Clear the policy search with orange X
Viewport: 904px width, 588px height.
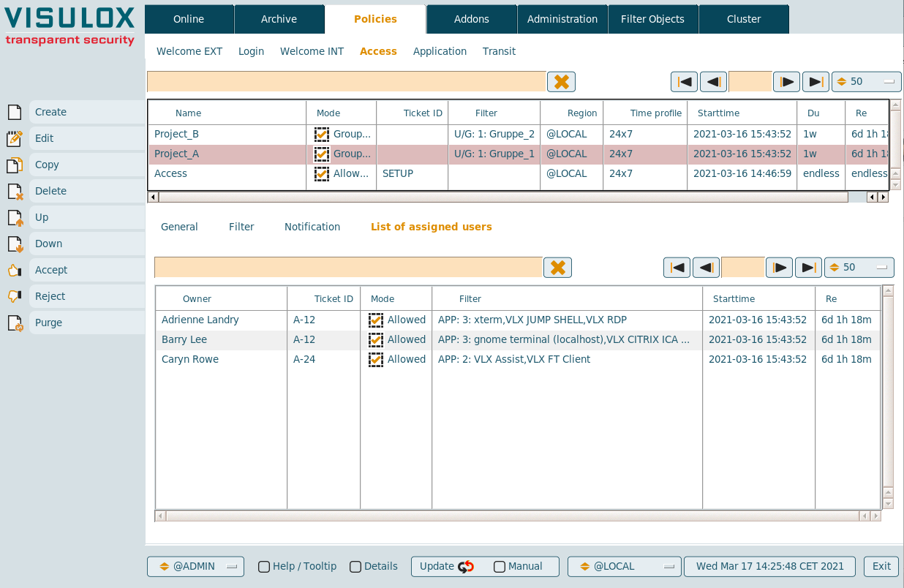coord(562,82)
